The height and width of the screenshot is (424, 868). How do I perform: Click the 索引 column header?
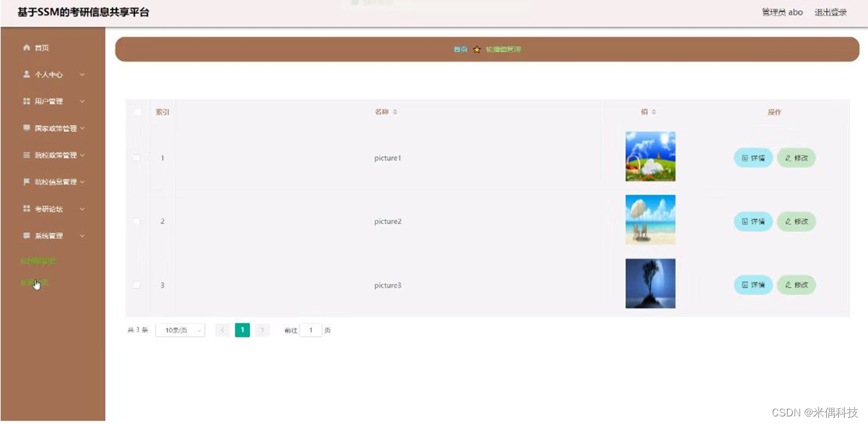tap(163, 112)
